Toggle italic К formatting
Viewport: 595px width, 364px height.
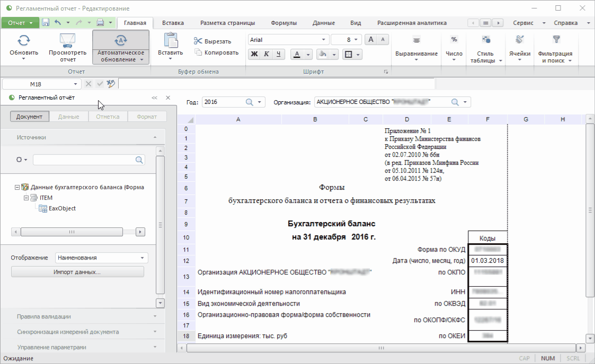267,54
